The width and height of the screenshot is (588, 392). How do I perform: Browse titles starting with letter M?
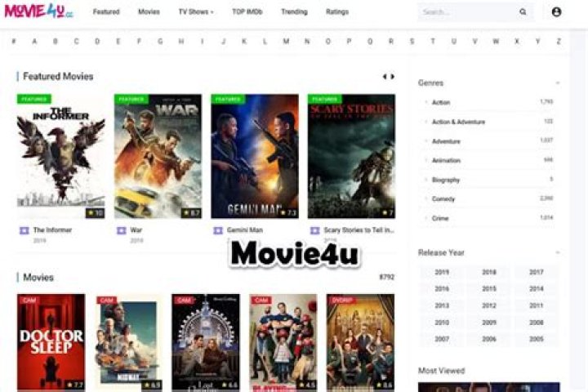click(x=286, y=42)
